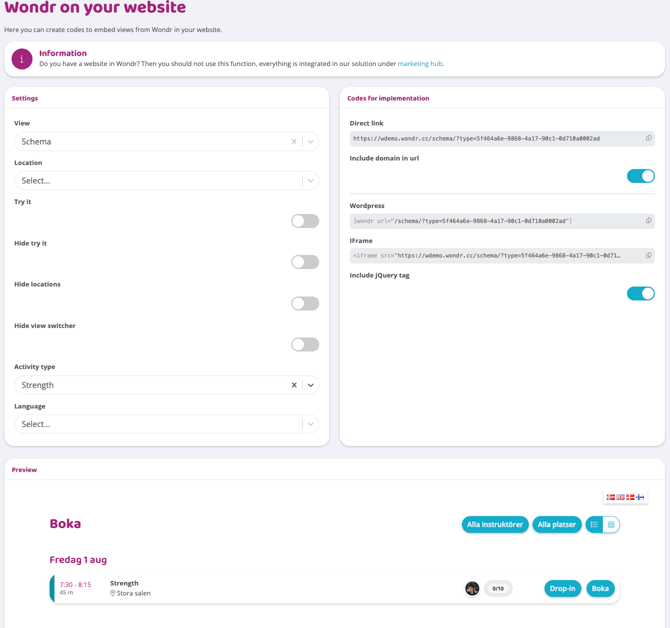Click the Drop-in button

562,588
